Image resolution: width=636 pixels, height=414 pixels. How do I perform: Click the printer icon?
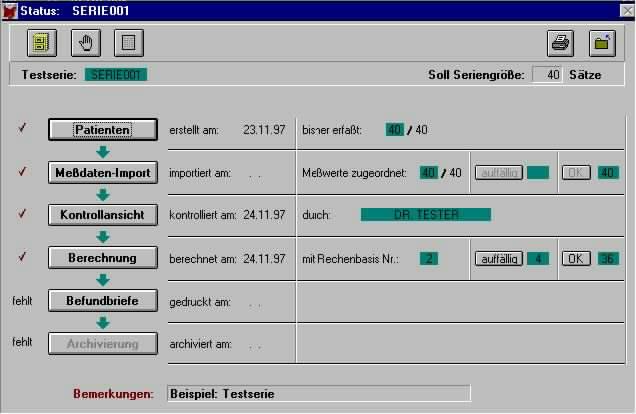(560, 43)
